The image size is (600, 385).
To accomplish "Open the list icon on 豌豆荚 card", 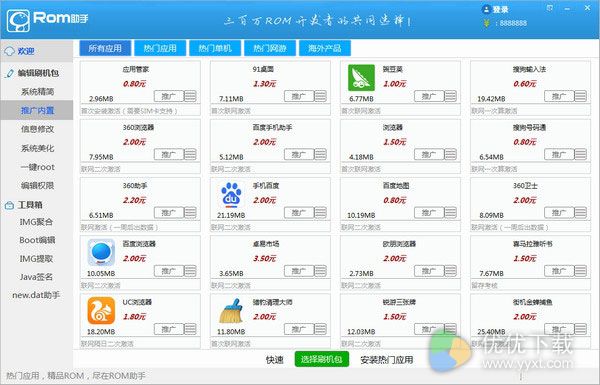I will pos(450,96).
